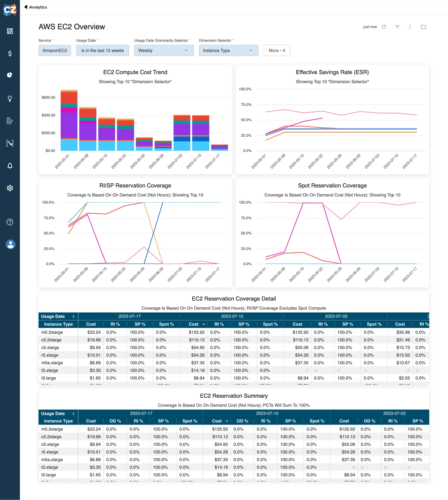Click the 'is in the last 12 weeks' filter
Screen dimensions: 448x500
pos(102,51)
